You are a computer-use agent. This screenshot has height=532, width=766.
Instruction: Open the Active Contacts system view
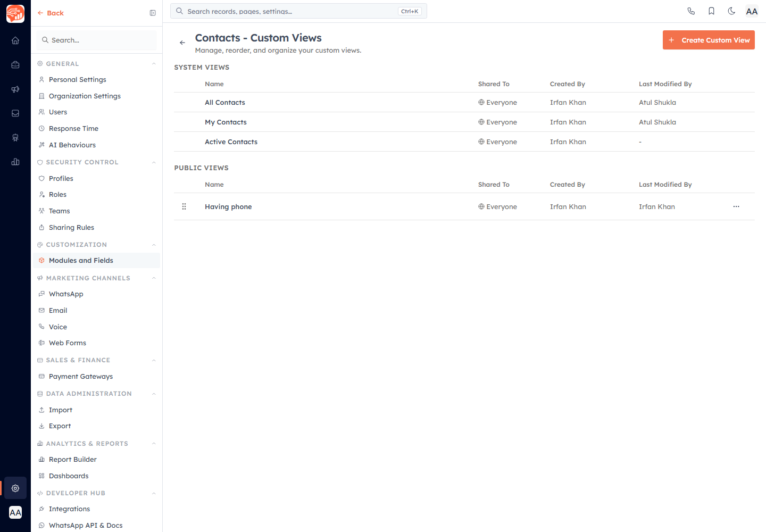[231, 142]
